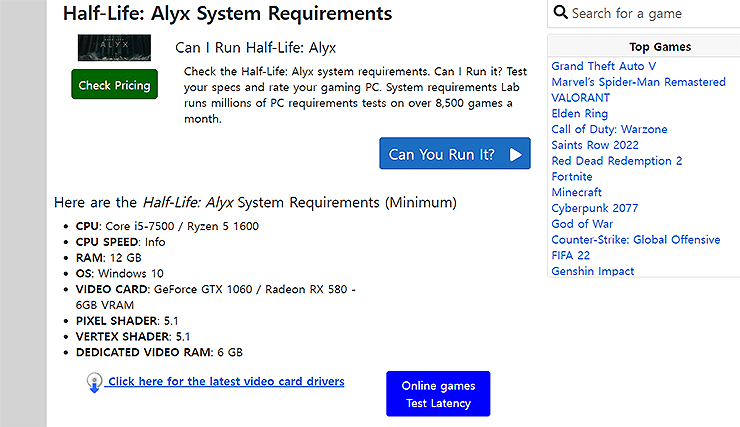Click the search magnifier icon

pos(560,12)
